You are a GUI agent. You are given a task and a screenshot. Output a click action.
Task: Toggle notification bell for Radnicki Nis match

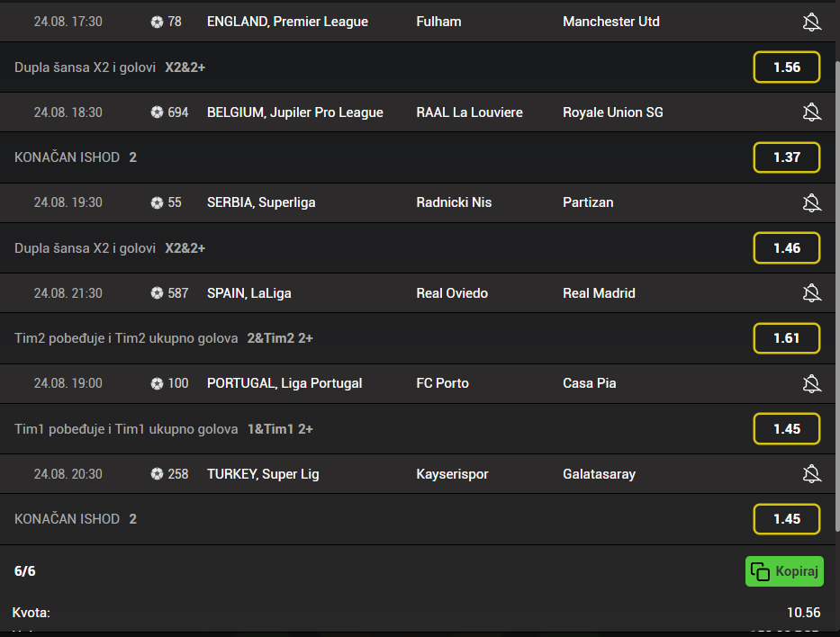pos(811,202)
